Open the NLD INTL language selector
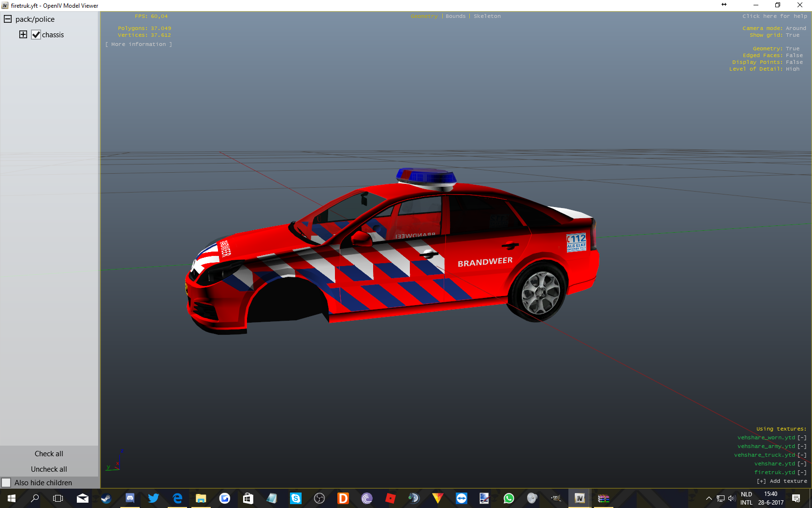The height and width of the screenshot is (508, 812). (746, 498)
